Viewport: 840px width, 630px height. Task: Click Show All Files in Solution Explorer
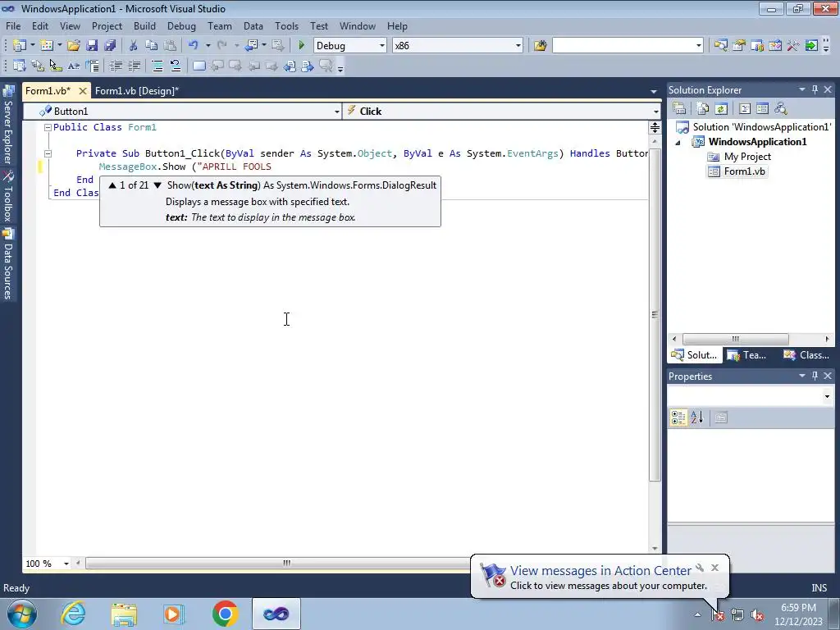click(703, 109)
